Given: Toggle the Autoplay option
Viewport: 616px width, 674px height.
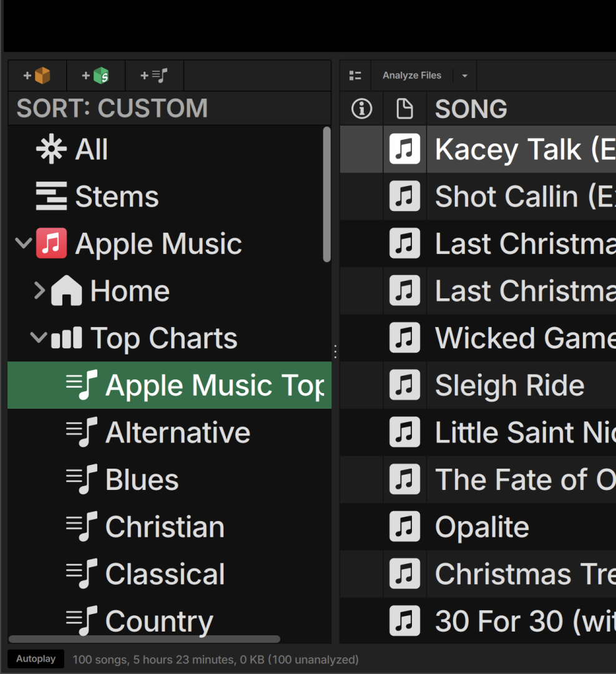Looking at the screenshot, I should click(x=36, y=659).
